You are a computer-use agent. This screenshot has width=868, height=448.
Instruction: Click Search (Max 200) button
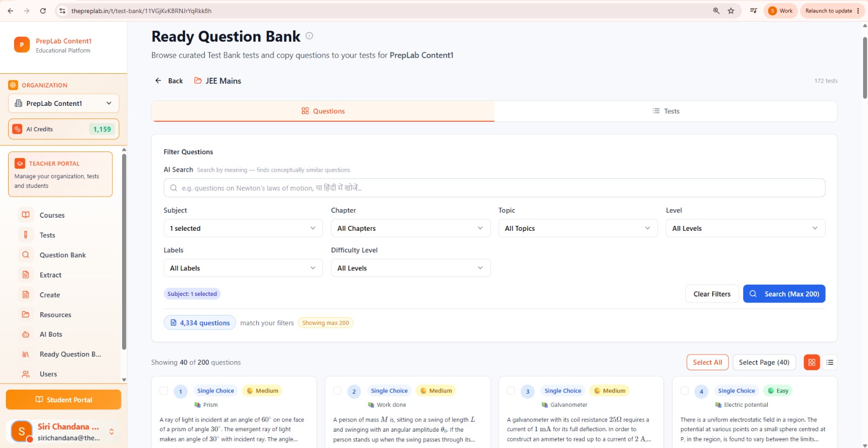tap(784, 294)
